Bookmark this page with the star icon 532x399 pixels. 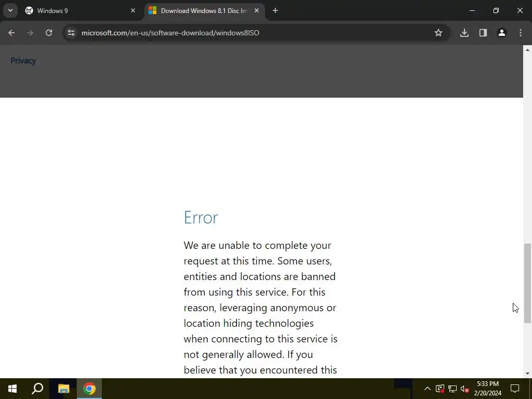(x=438, y=33)
